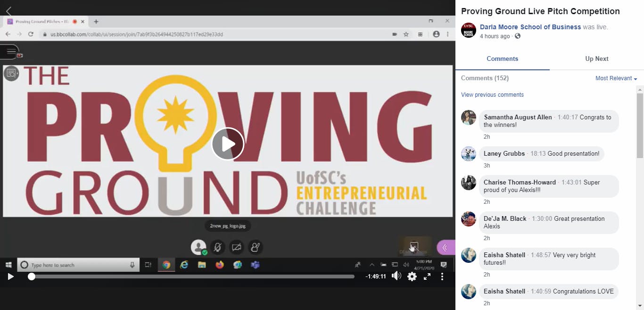This screenshot has width=644, height=310.
Task: Open Darla Moore School of Business page
Action: (x=530, y=27)
